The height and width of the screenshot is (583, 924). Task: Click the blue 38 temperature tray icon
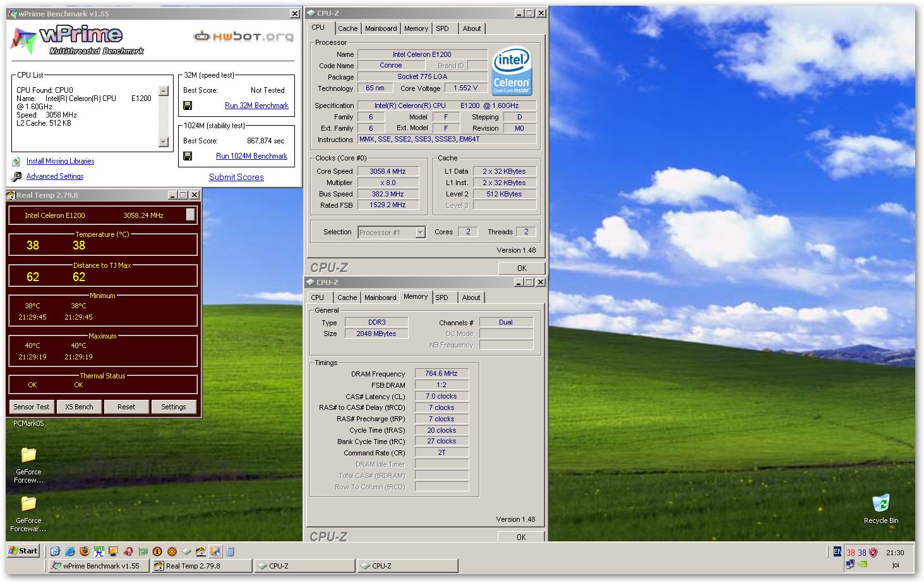[x=862, y=553]
